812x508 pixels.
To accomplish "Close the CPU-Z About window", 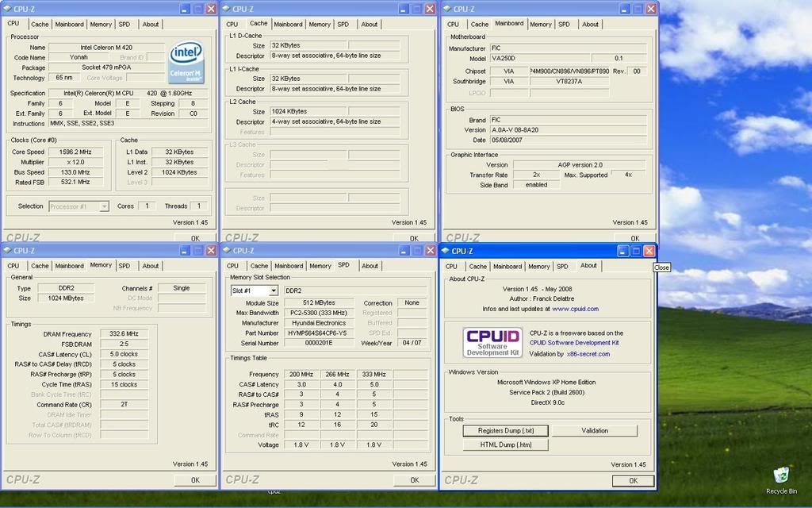I will [x=649, y=251].
